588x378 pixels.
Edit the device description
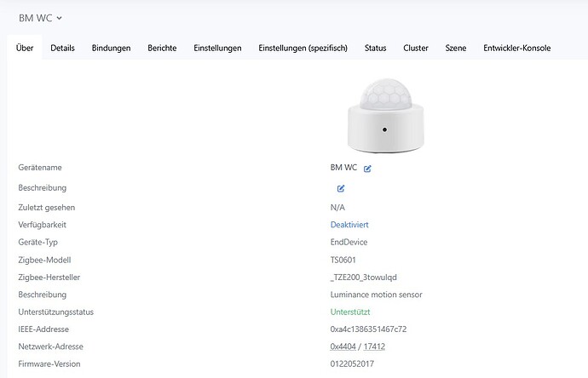click(x=341, y=188)
